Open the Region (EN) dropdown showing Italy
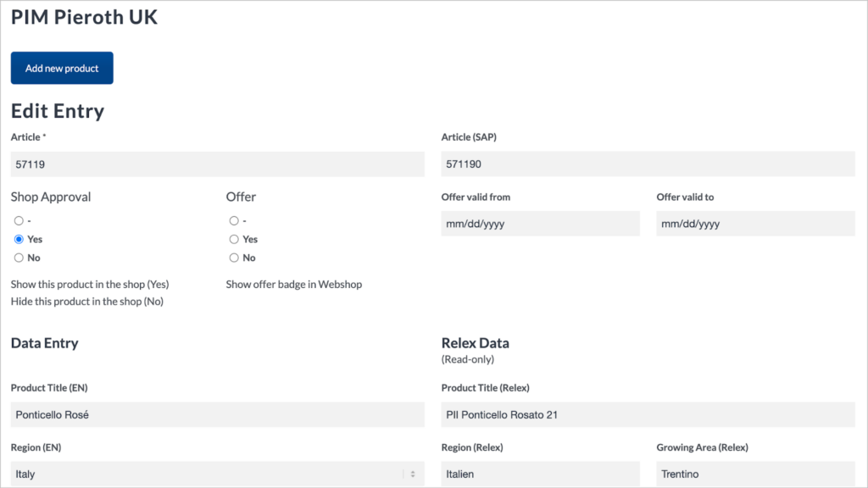The width and height of the screenshot is (868, 488). tap(218, 474)
